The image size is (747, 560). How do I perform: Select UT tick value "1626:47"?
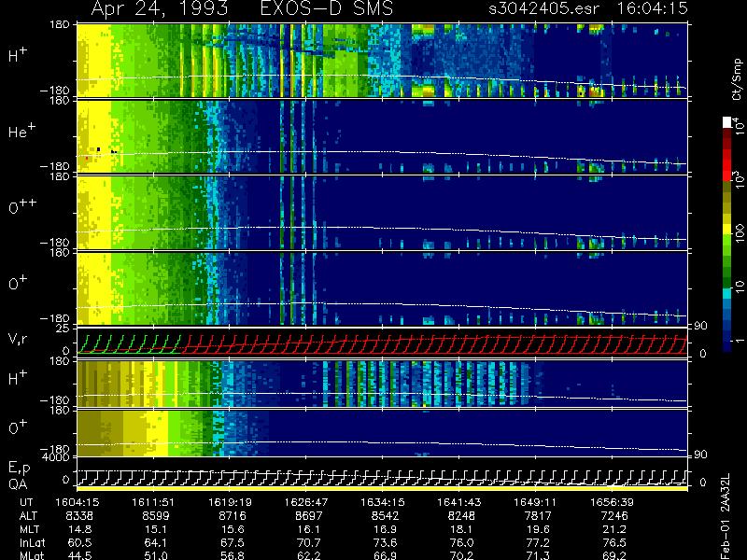click(x=306, y=502)
